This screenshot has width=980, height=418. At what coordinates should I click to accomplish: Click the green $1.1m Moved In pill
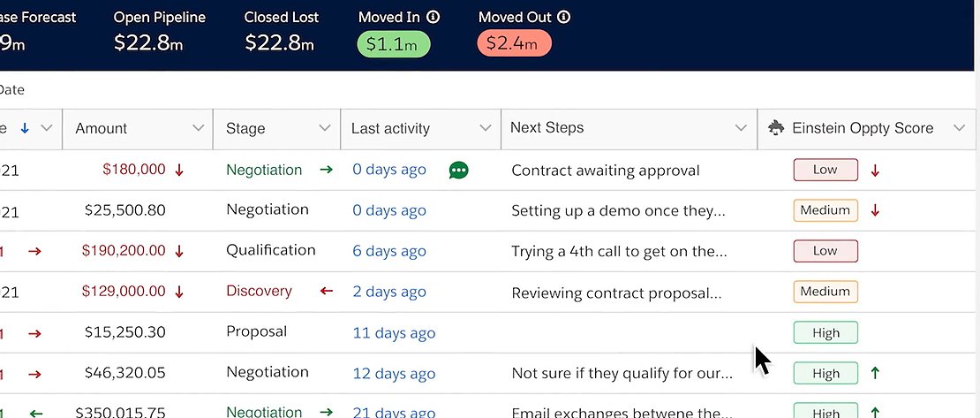coord(393,44)
